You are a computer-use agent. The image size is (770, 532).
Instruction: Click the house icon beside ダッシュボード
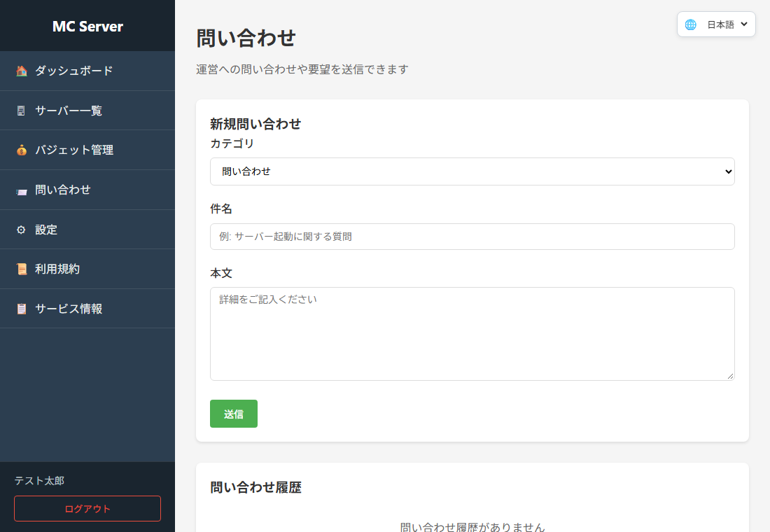(22, 71)
